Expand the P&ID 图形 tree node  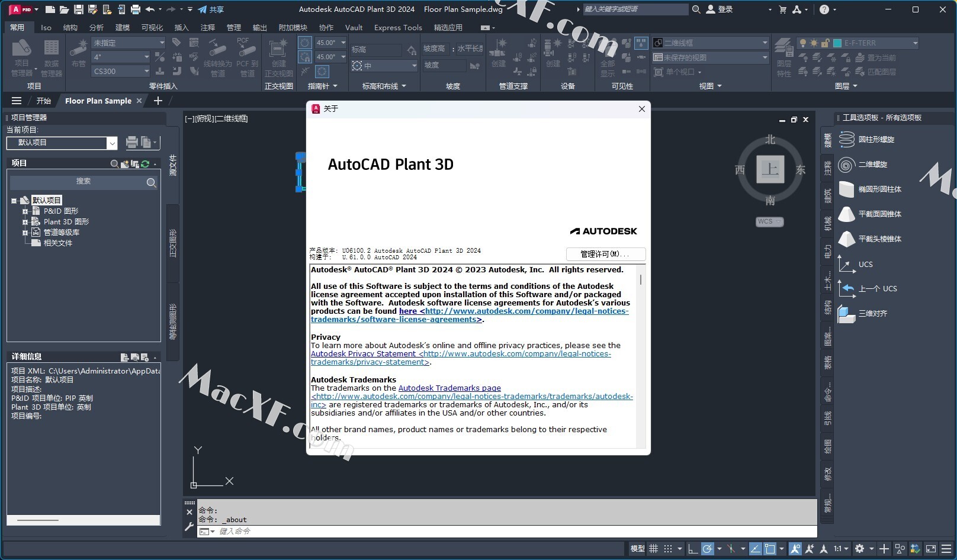[x=25, y=211]
